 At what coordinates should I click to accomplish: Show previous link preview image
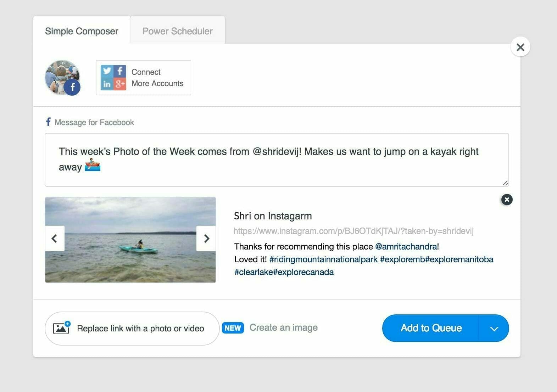click(55, 239)
